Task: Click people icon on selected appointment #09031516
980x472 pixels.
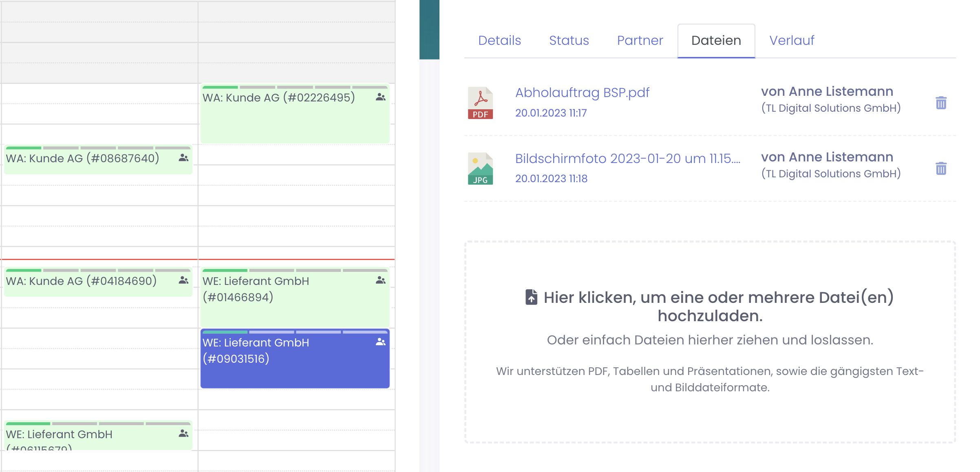Action: [x=380, y=342]
